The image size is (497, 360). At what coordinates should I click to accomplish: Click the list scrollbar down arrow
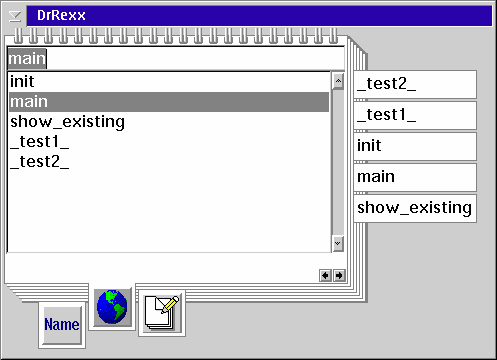click(x=338, y=243)
